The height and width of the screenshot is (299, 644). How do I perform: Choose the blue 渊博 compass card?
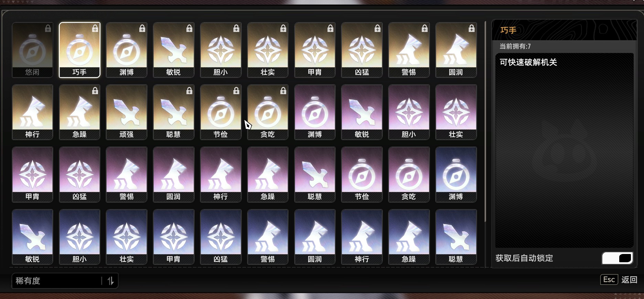456,174
